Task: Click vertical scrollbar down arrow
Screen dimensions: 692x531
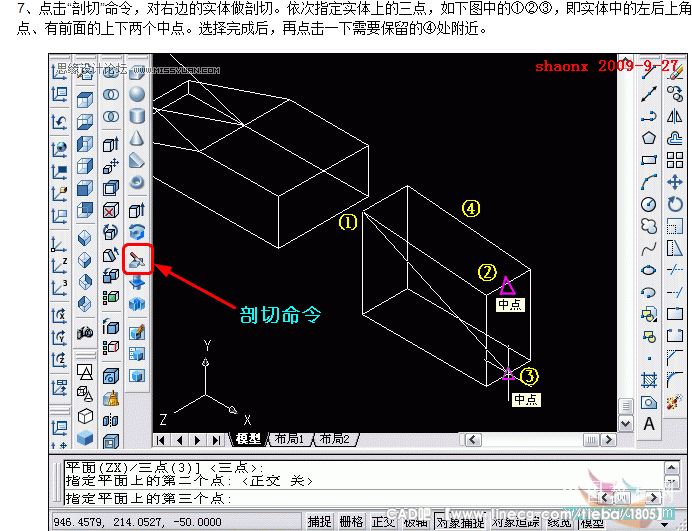Action: click(625, 424)
